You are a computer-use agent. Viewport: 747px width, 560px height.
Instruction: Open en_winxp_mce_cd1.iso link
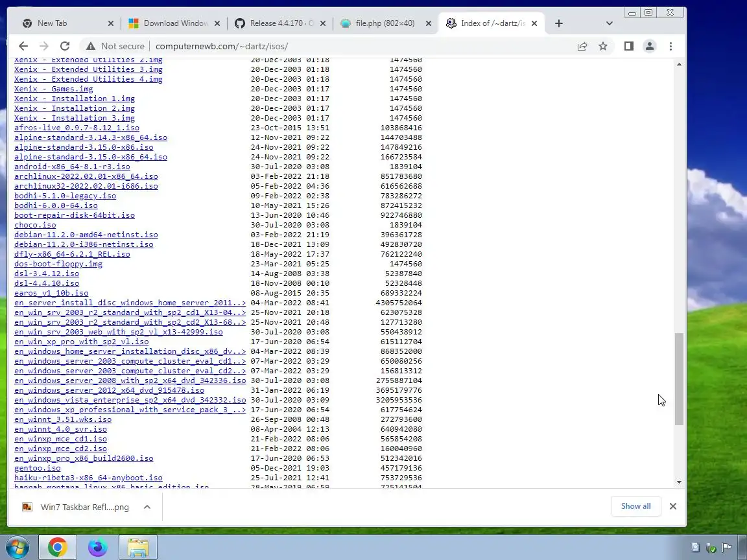[x=60, y=439]
